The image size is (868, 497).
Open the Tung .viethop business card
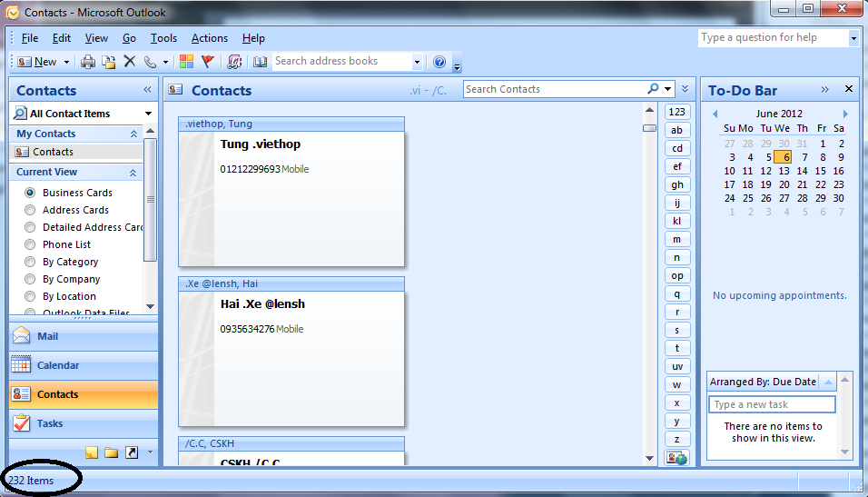291,192
